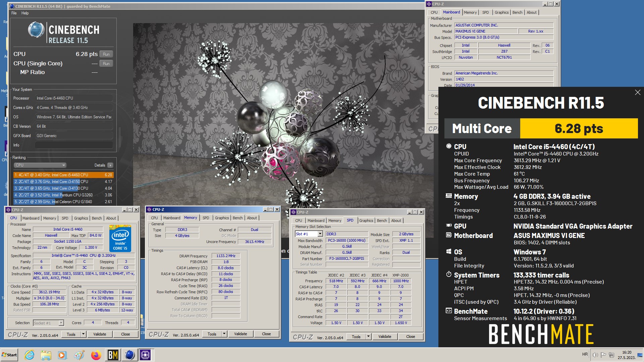
Task: Open Windows Explorer folder icon in taskbar
Action: [46, 355]
